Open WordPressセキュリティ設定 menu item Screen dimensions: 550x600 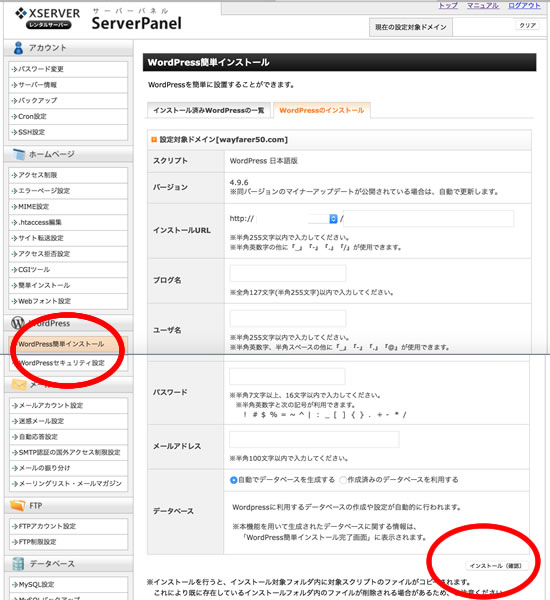click(x=68, y=363)
